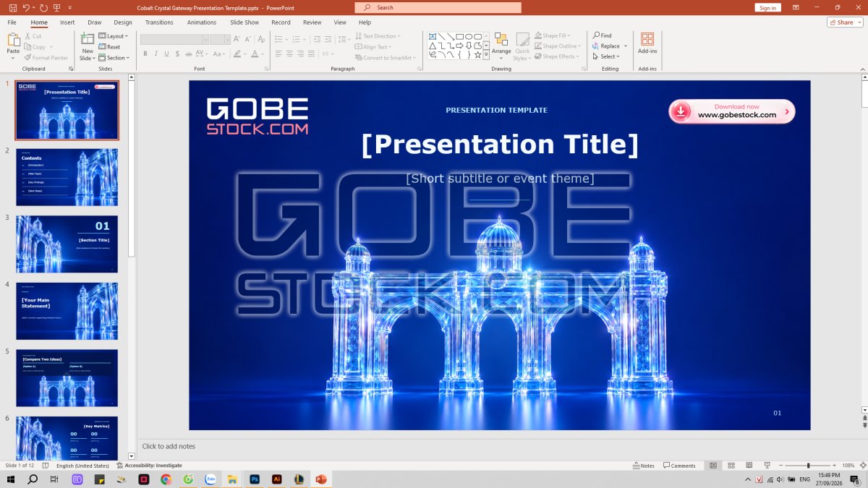Open the Font dialog launcher

click(267, 69)
